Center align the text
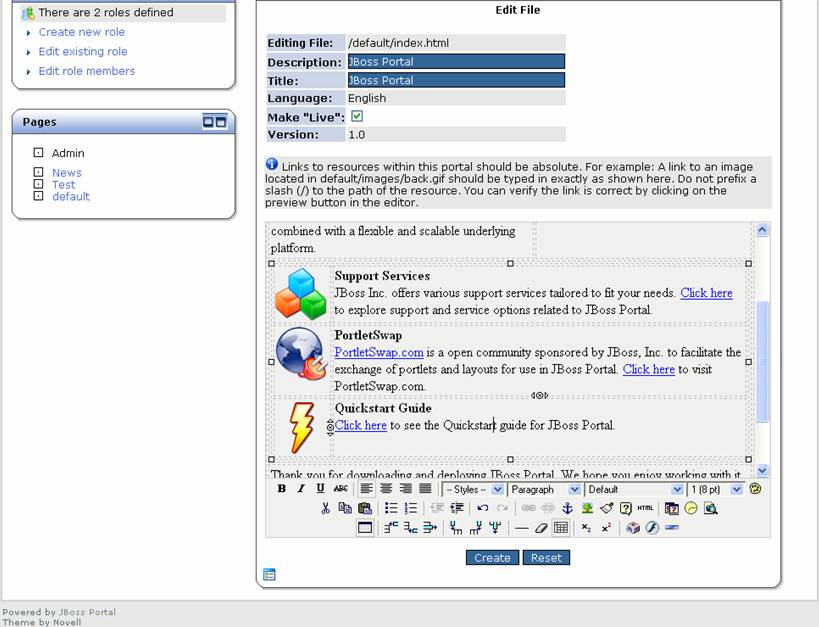This screenshot has width=819, height=627. pyautogui.click(x=387, y=489)
